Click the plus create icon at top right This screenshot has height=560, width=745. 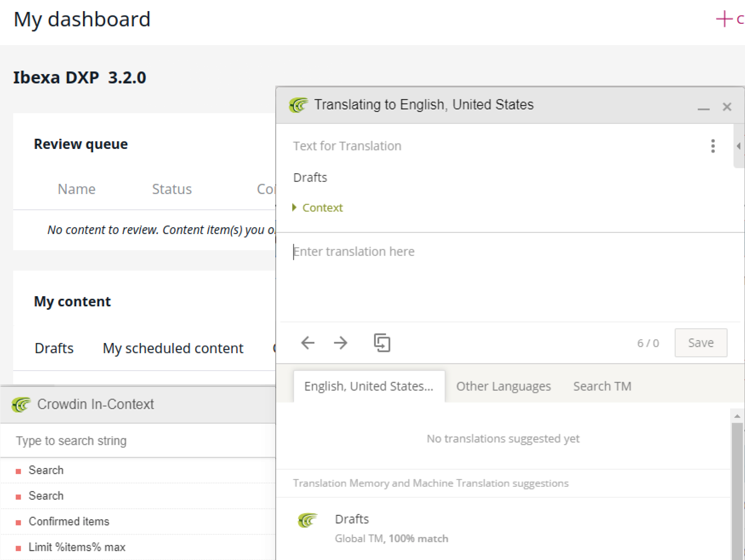tap(724, 19)
